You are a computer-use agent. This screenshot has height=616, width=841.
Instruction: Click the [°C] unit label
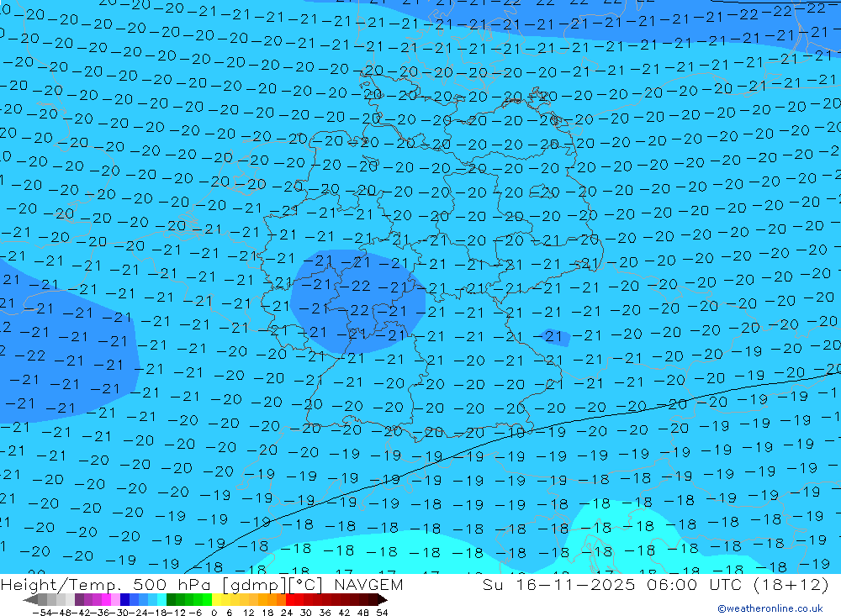(x=306, y=585)
